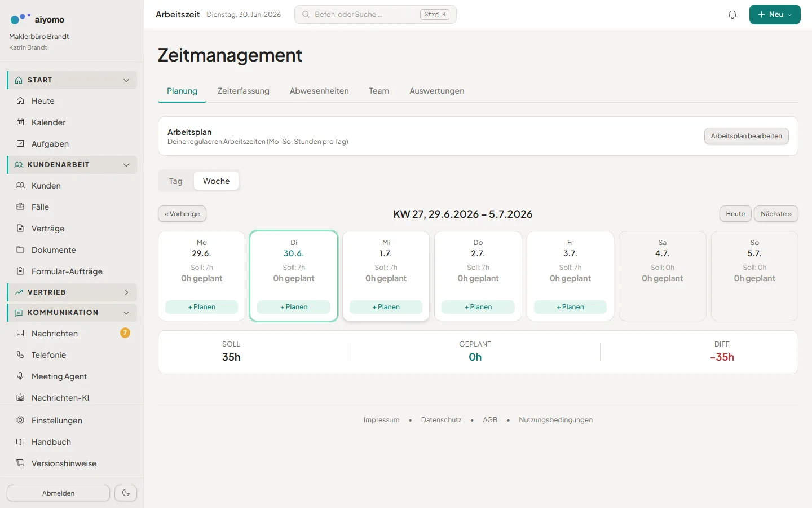
Task: Click the Aufgaben checkbox icon in sidebar
Action: point(20,144)
